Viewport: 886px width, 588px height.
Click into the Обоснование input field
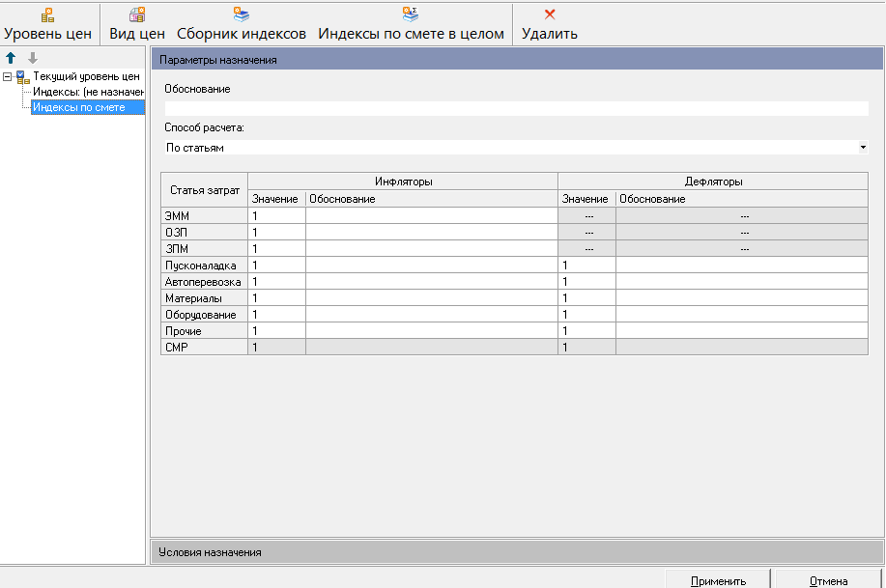pyautogui.click(x=517, y=108)
